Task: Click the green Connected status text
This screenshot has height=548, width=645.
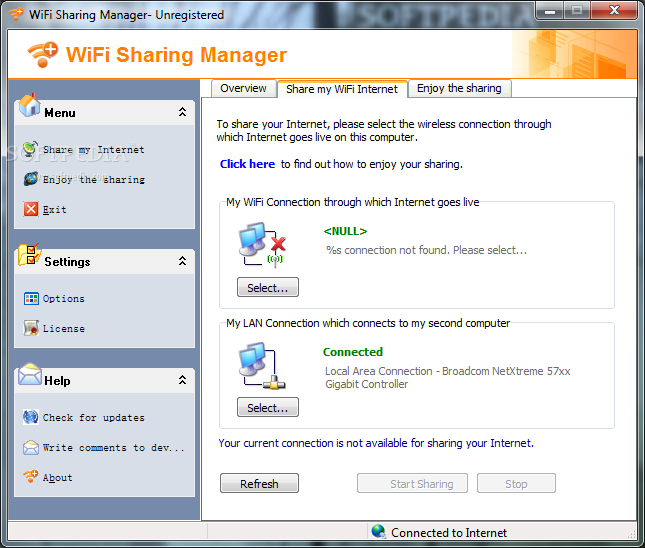Action: pyautogui.click(x=353, y=352)
